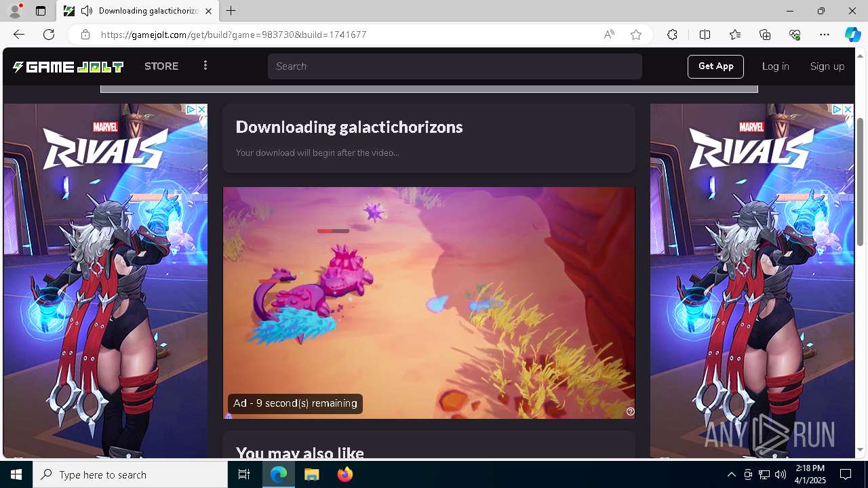Go to Game Jolt home logo
The width and height of the screenshot is (868, 488).
pyautogui.click(x=68, y=66)
